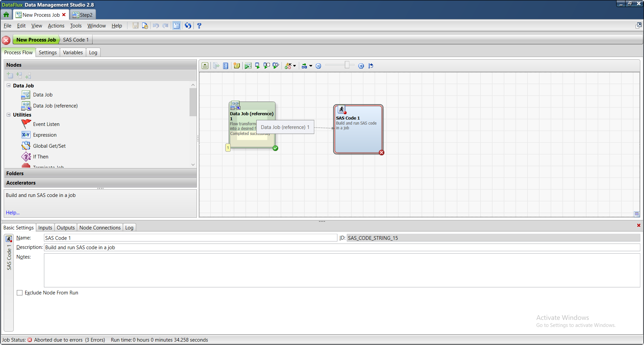Click the Help... link

pos(13,213)
